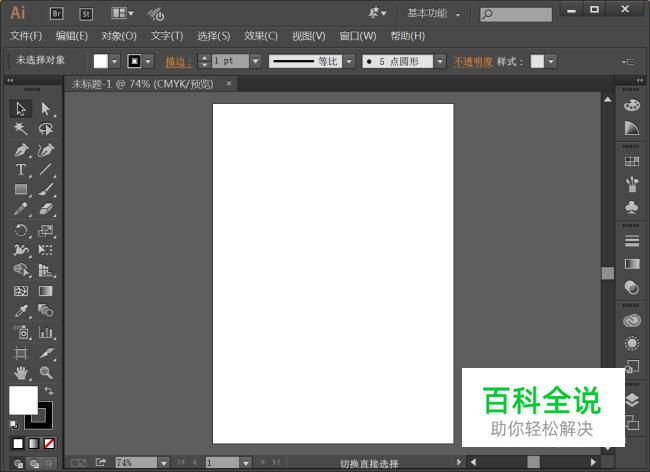Choose the Magic Wand tool
650x472 pixels.
pos(21,129)
